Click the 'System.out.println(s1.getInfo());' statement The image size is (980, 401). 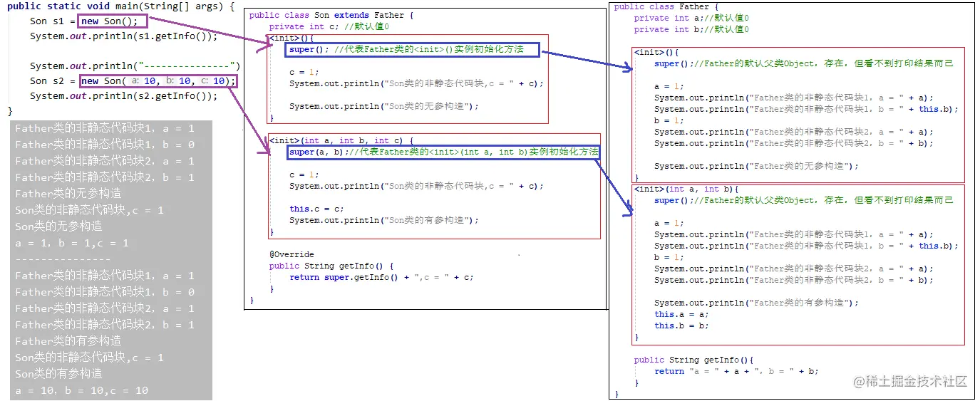click(123, 36)
